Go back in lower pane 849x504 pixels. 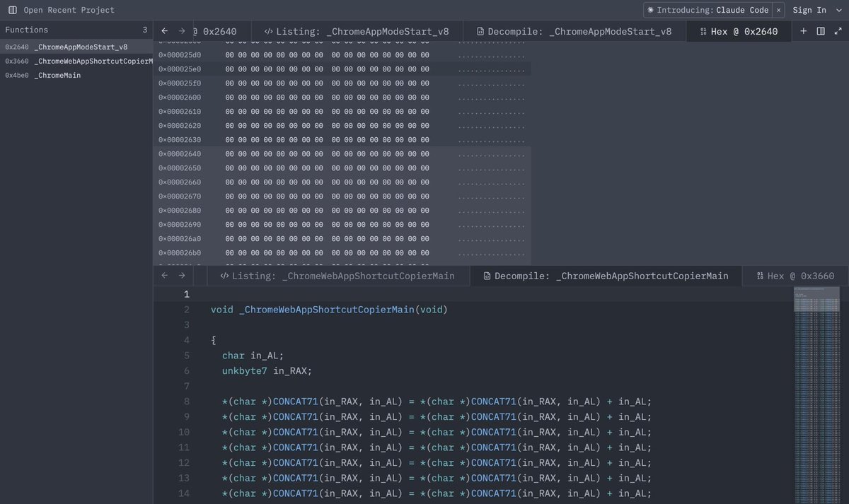tap(164, 276)
